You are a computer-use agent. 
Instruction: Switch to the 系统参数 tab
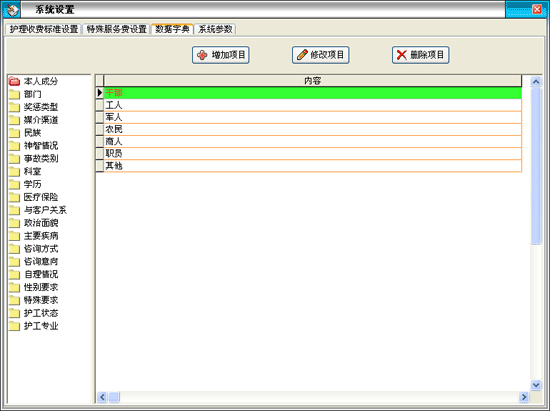point(215,29)
